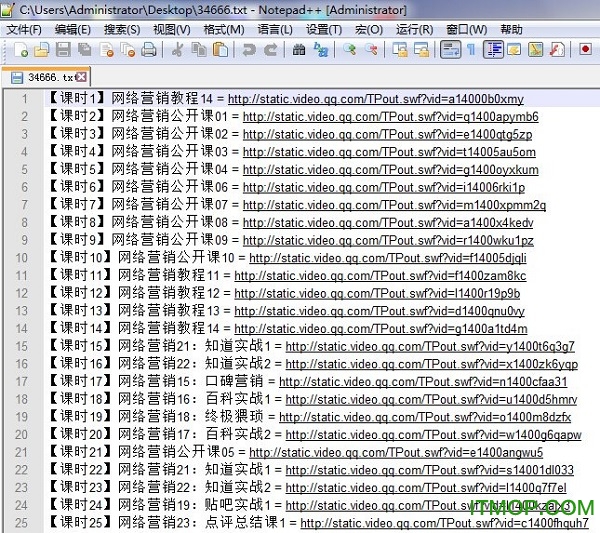Click the Close document toolbar icon
This screenshot has width=600, height=533.
[x=106, y=50]
